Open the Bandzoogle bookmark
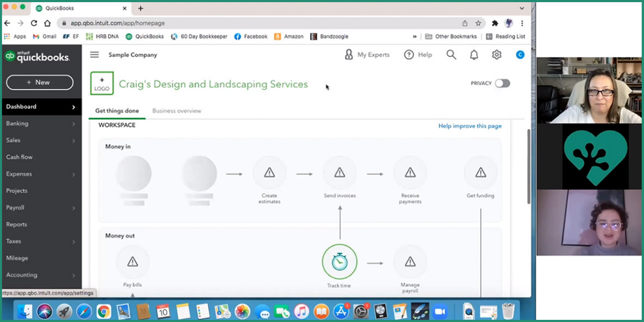This screenshot has width=644, height=322. coord(330,36)
